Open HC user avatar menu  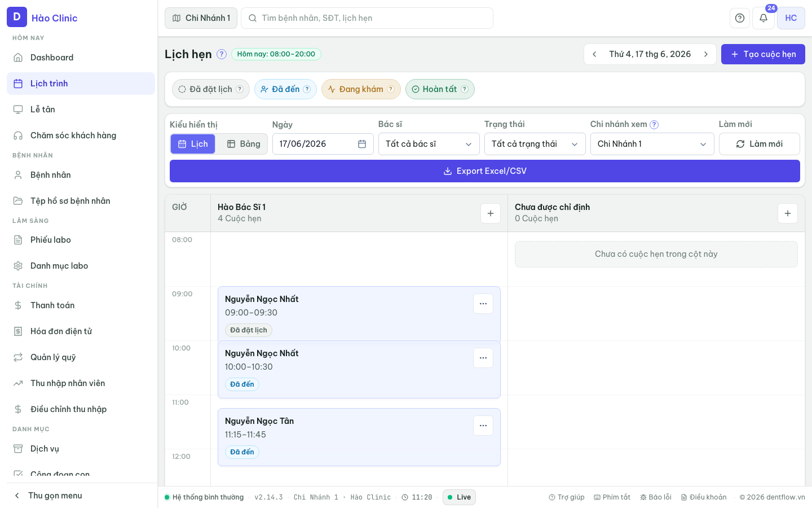coord(791,18)
